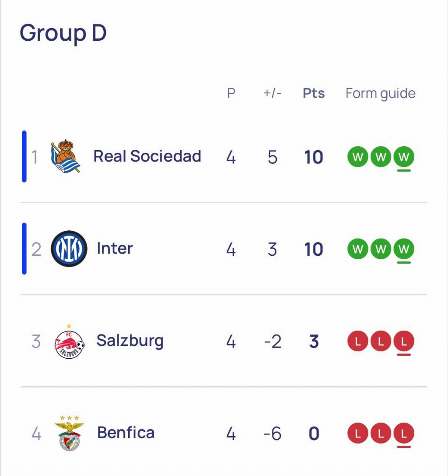Click Inter's middle win form badge
Viewport: 448px width, 476px height.
(381, 250)
